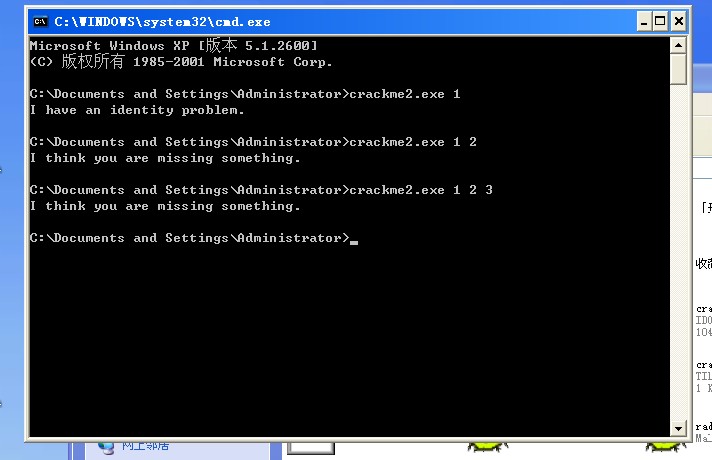
Task: Maximize the cmd.exe window
Action: click(660, 21)
